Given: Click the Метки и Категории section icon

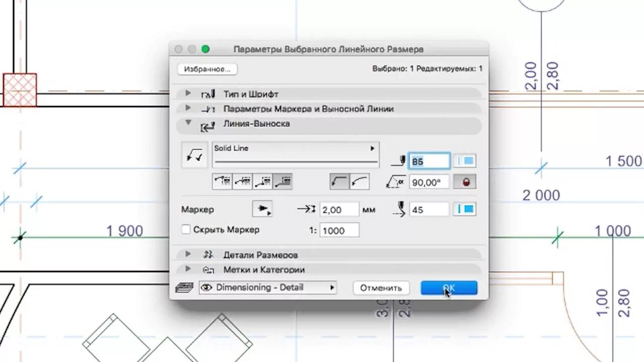Looking at the screenshot, I should pos(208,270).
